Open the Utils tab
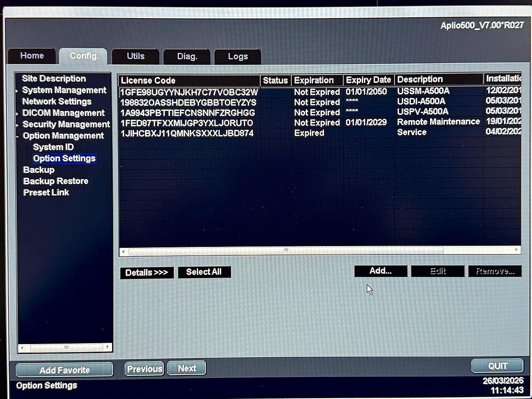The width and height of the screenshot is (532, 399). click(135, 56)
